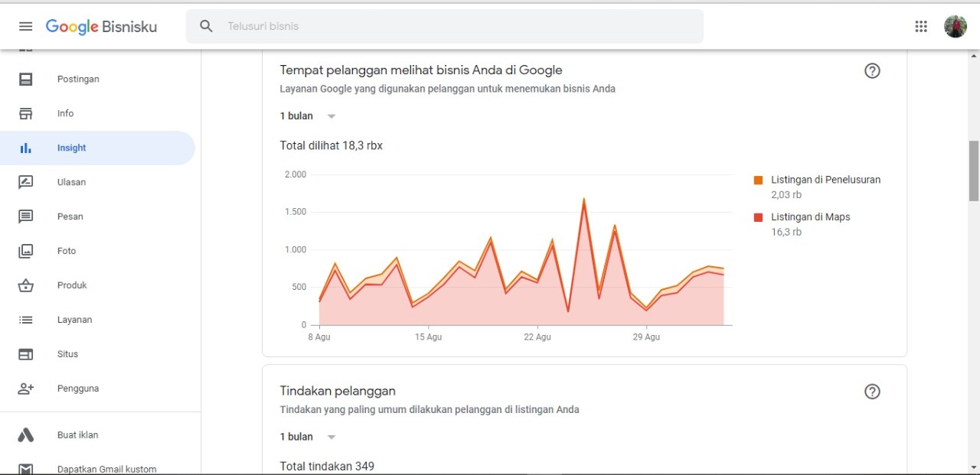Open help for Tempat pelanggan melihat bisnis card
Screen dimensions: 980x475
872,71
